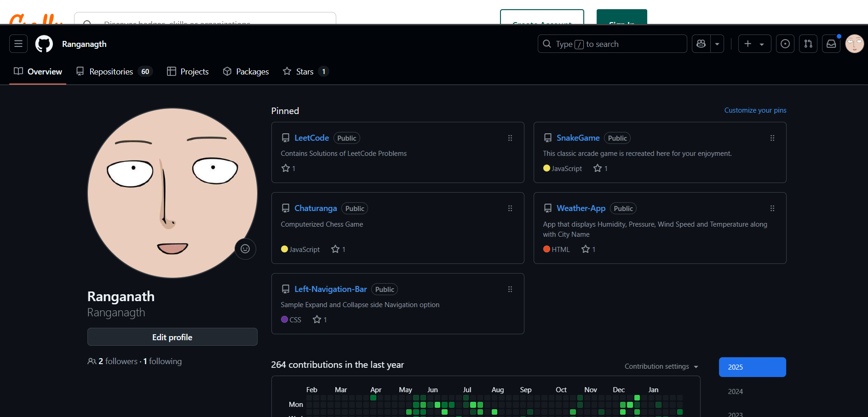Click the Ranganagth username in header
The image size is (868, 417).
point(84,44)
